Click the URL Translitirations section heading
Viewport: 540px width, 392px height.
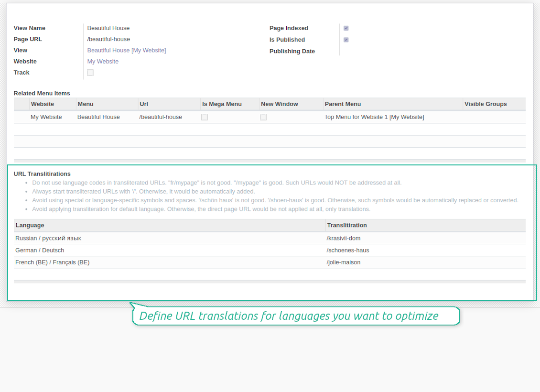[x=42, y=174]
